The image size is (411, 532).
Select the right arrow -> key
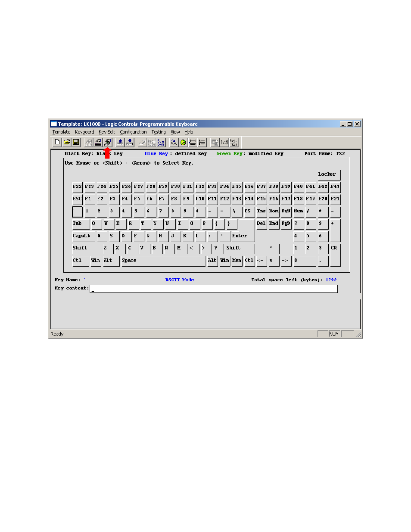click(286, 261)
